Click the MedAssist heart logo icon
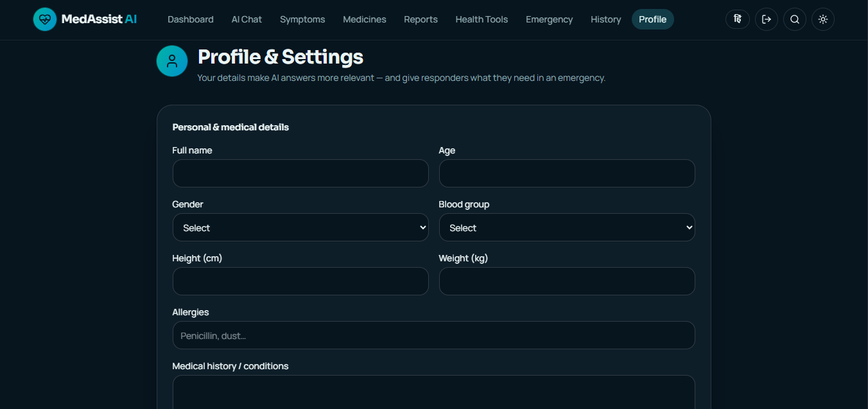This screenshot has width=868, height=409. 45,19
